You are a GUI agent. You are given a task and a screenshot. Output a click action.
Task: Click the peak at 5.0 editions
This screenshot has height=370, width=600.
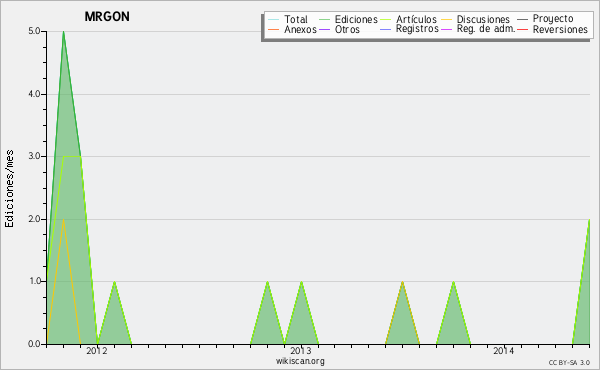[x=64, y=32]
